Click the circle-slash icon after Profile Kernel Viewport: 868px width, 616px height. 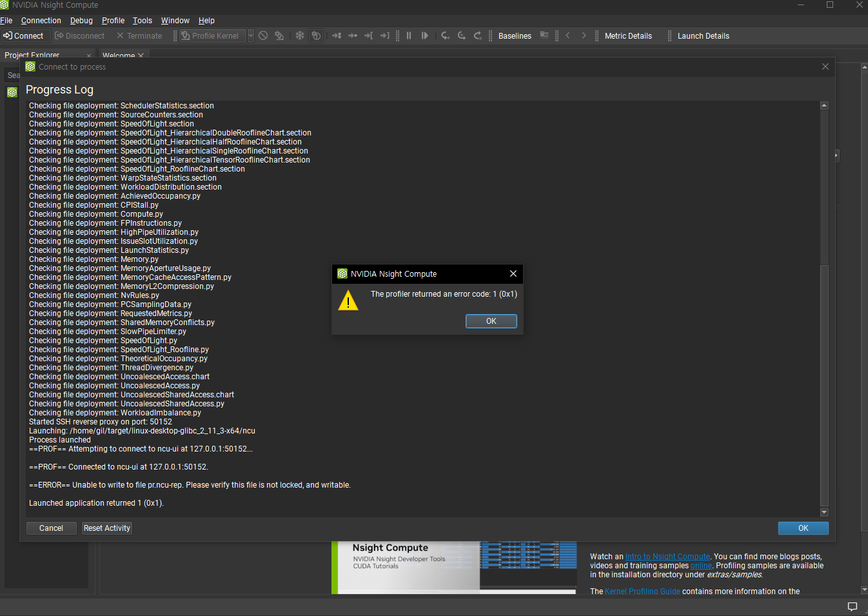pyautogui.click(x=263, y=36)
